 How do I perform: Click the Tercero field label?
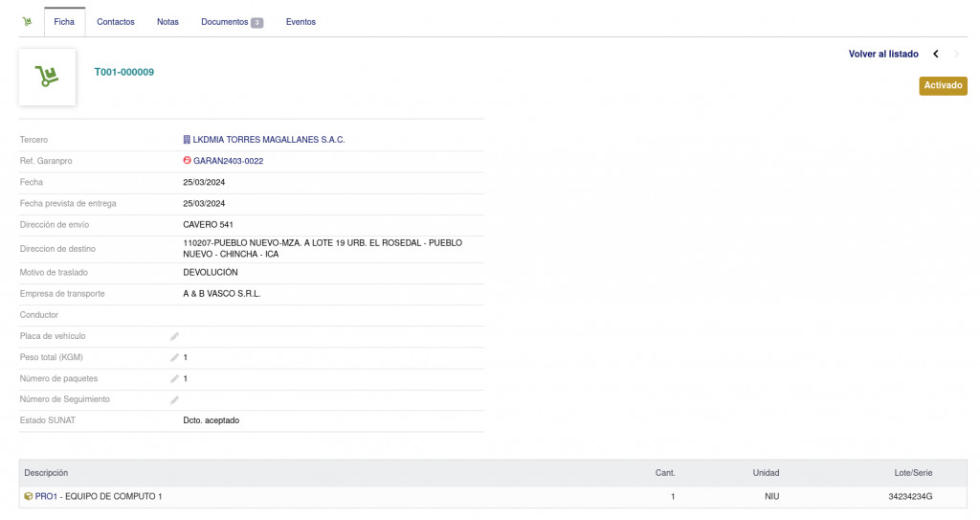point(33,140)
